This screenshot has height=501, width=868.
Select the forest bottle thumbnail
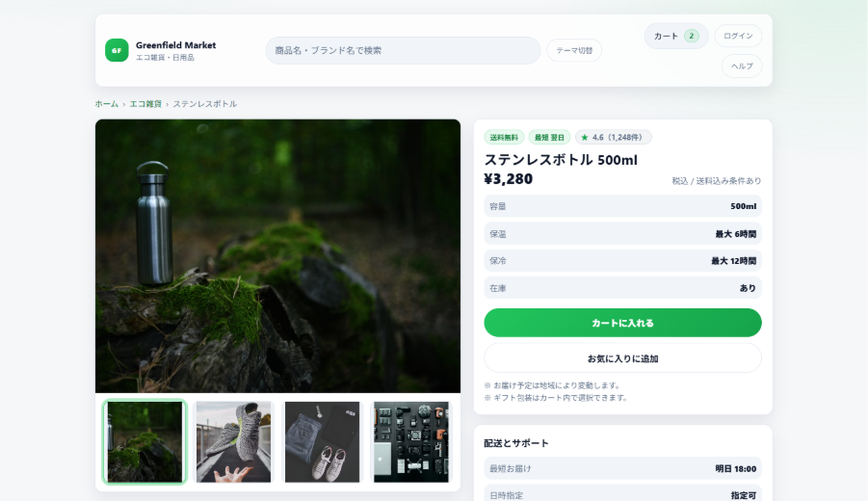(x=145, y=442)
